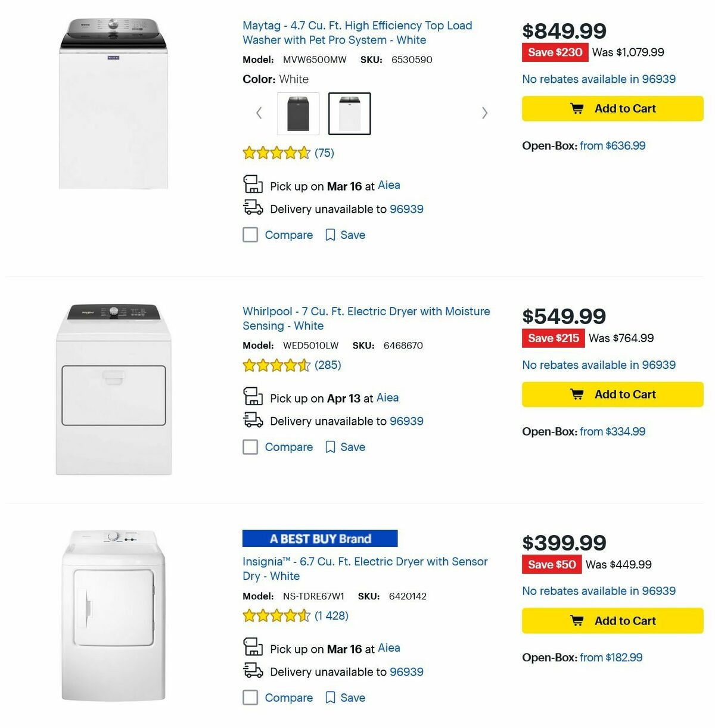The image size is (715, 728).
Task: Check Compare for the Insignia dryer
Action: pos(250,698)
